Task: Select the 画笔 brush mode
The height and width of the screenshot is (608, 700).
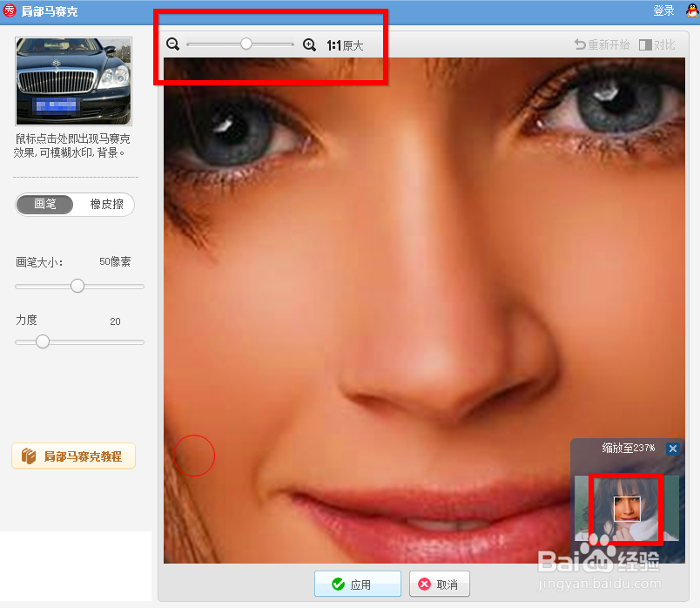Action: (x=45, y=205)
